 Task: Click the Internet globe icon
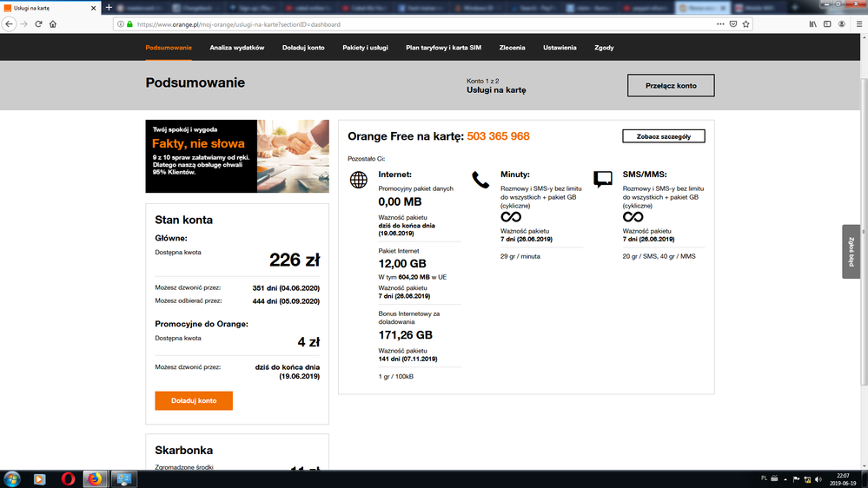[359, 180]
